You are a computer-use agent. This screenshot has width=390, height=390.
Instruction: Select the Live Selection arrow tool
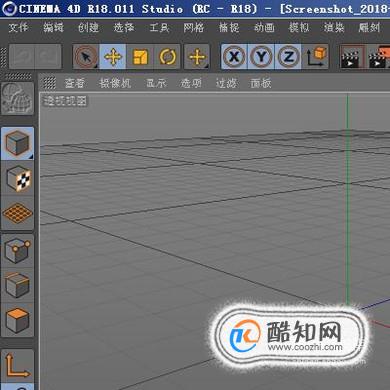click(x=86, y=57)
